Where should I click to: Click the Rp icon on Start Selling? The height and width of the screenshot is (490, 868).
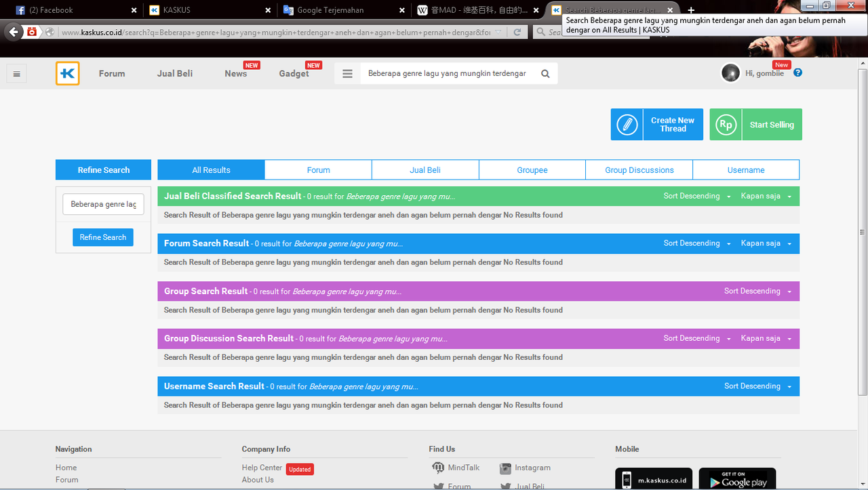coord(726,125)
